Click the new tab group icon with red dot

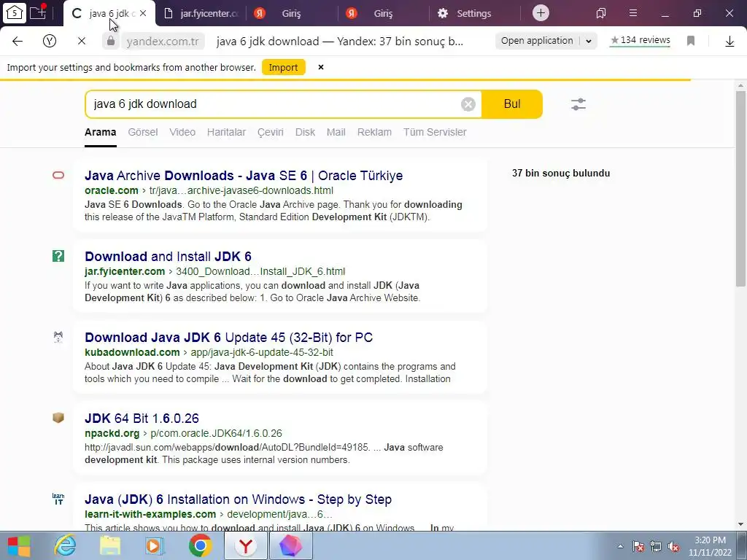(38, 12)
